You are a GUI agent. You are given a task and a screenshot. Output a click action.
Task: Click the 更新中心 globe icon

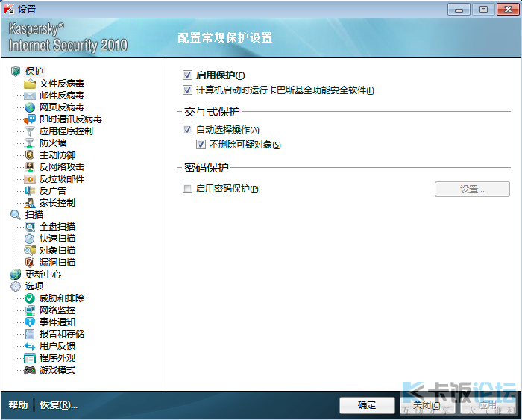(16, 275)
